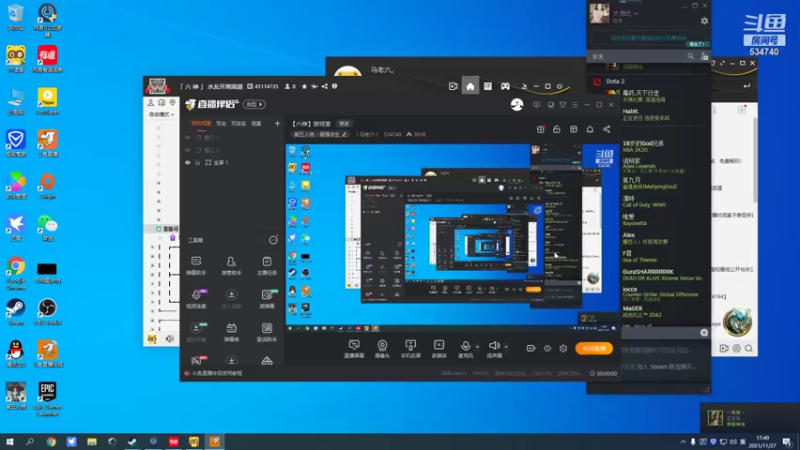The width and height of the screenshot is (800, 450).
Task: Select the 窗口1 source row
Action: pos(232,138)
